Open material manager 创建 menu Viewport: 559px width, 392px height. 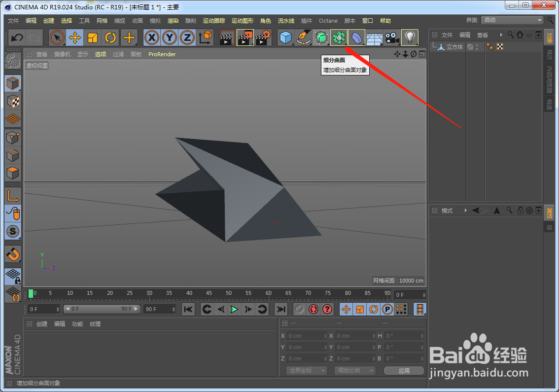pos(42,324)
